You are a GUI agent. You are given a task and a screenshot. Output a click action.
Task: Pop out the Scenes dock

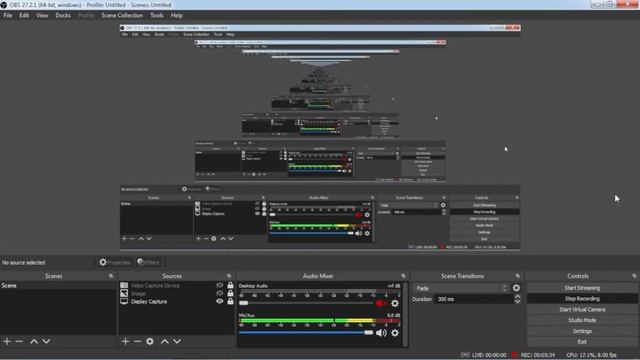111,276
